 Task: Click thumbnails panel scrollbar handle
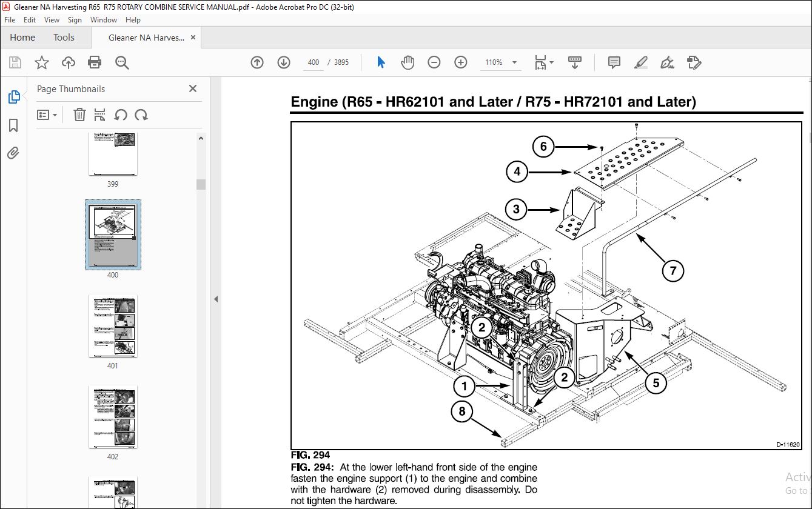click(x=201, y=185)
